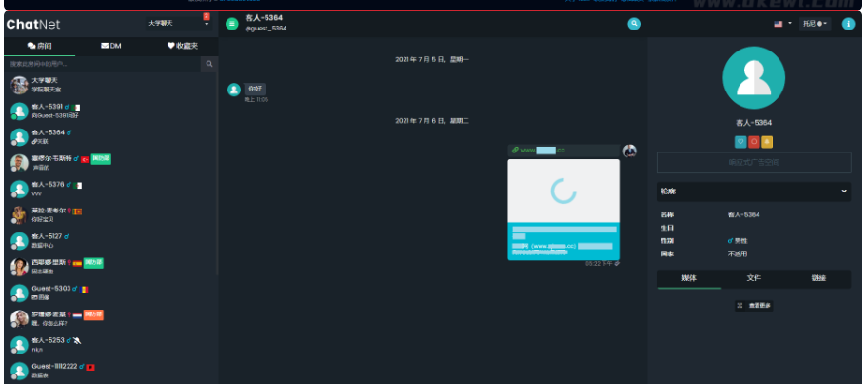Open the 托尼 user status dropdown
The image size is (868, 384).
point(815,24)
